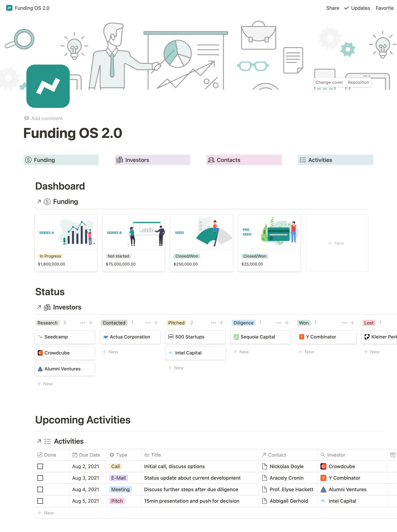
Task: Open the Contacts page link
Action: coord(228,160)
